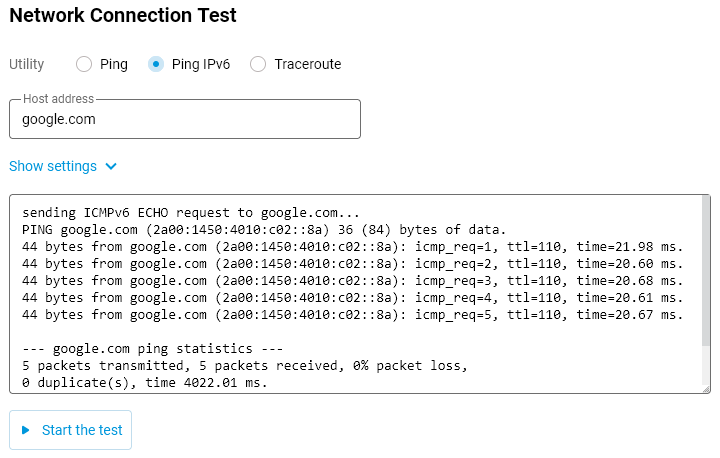
Task: Choose the Traceroute radio option
Action: pyautogui.click(x=258, y=64)
